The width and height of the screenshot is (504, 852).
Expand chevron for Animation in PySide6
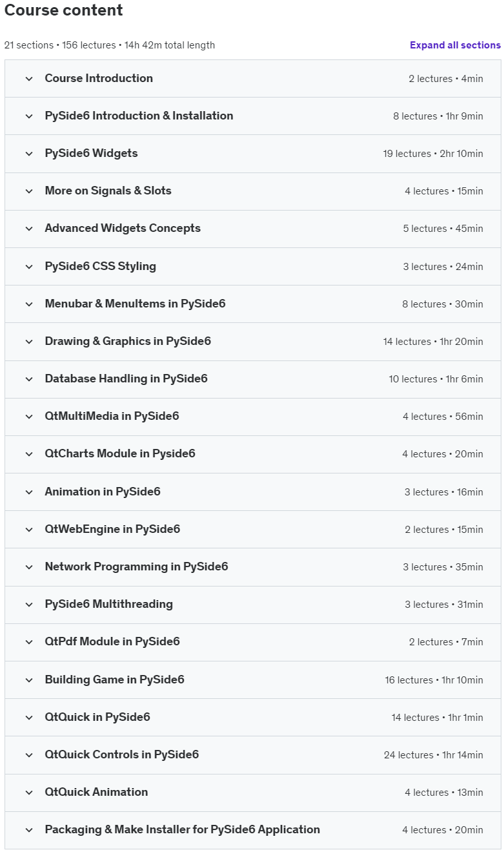click(29, 492)
